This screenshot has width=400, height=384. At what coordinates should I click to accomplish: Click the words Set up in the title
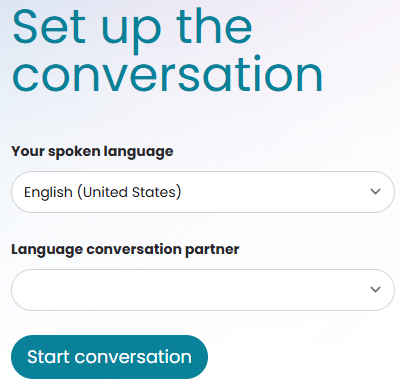[x=87, y=29]
